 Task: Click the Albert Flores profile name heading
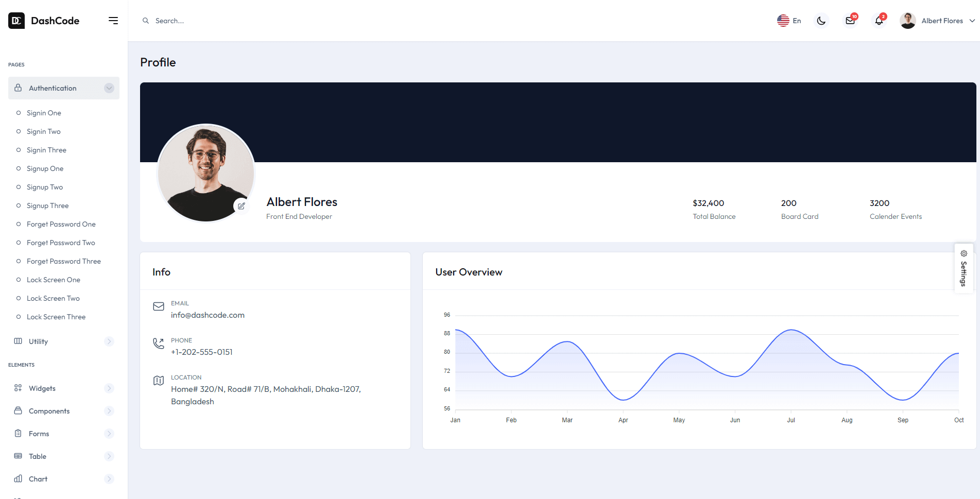302,202
